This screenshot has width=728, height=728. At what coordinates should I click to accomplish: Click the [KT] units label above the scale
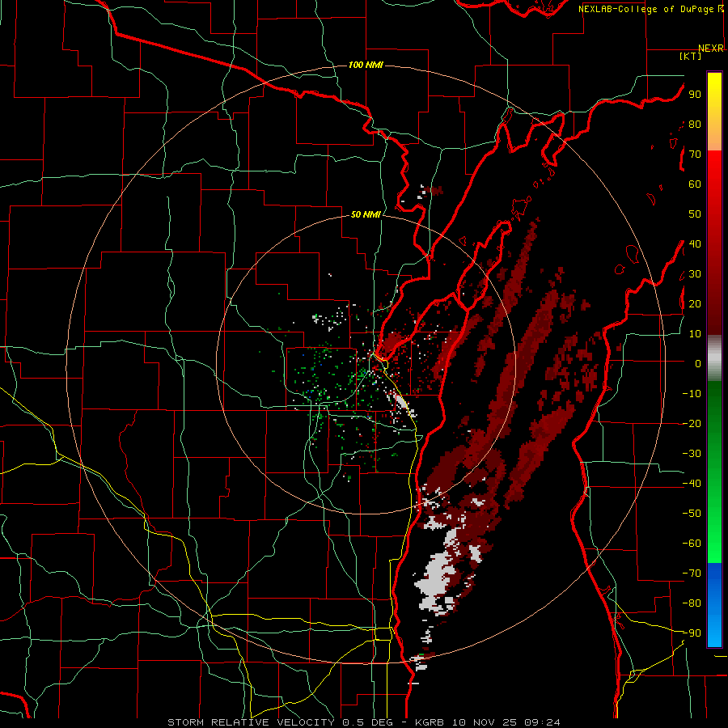click(691, 56)
